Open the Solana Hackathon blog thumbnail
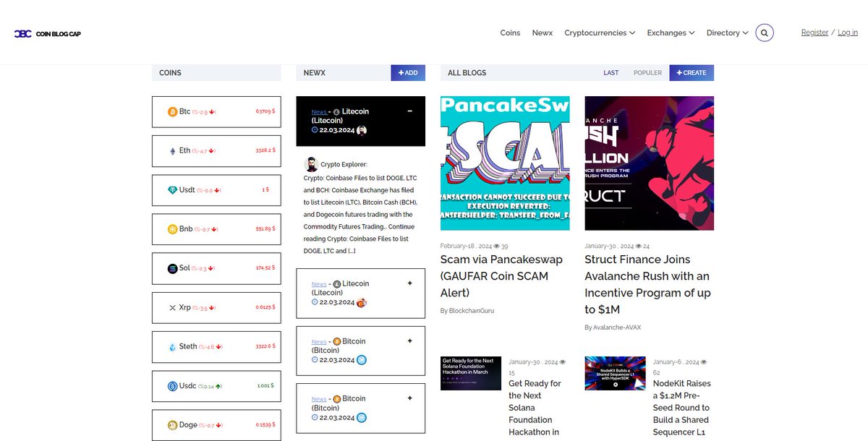Image resolution: width=868 pixels, height=441 pixels. point(471,373)
